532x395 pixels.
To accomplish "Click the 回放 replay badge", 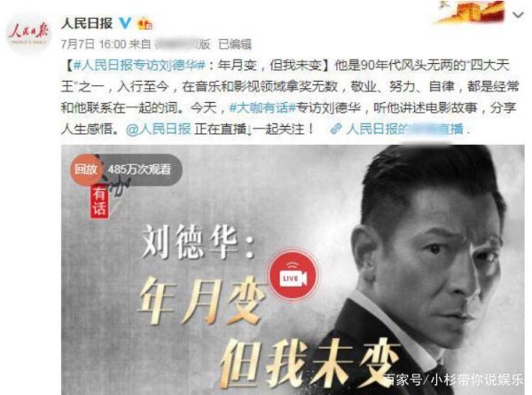I will [85, 169].
